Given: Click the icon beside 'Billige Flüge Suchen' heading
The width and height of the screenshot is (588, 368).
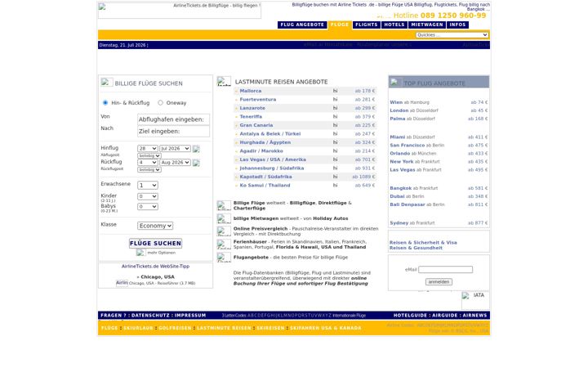Looking at the screenshot, I should click(x=106, y=83).
